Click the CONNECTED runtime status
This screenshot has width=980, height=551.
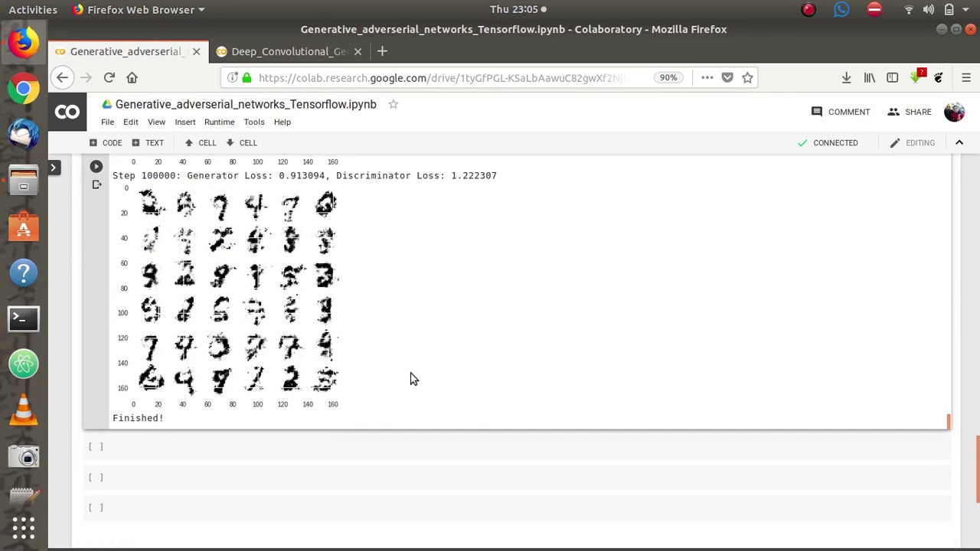click(x=828, y=142)
